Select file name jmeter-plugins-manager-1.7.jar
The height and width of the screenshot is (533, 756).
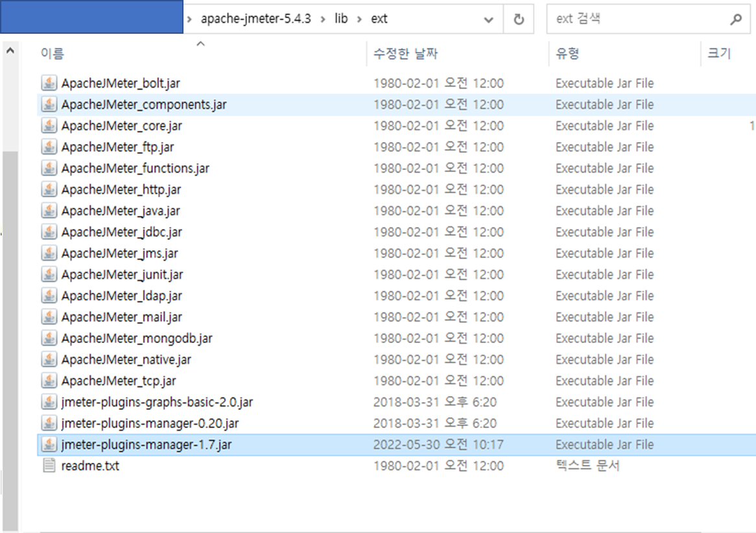146,444
